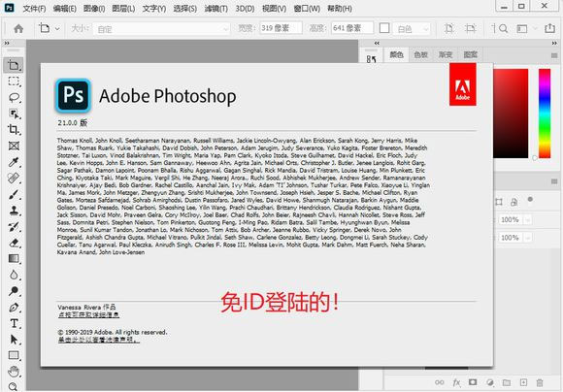563x392 pixels.
Task: Click the link layers icon
Action: (439, 382)
